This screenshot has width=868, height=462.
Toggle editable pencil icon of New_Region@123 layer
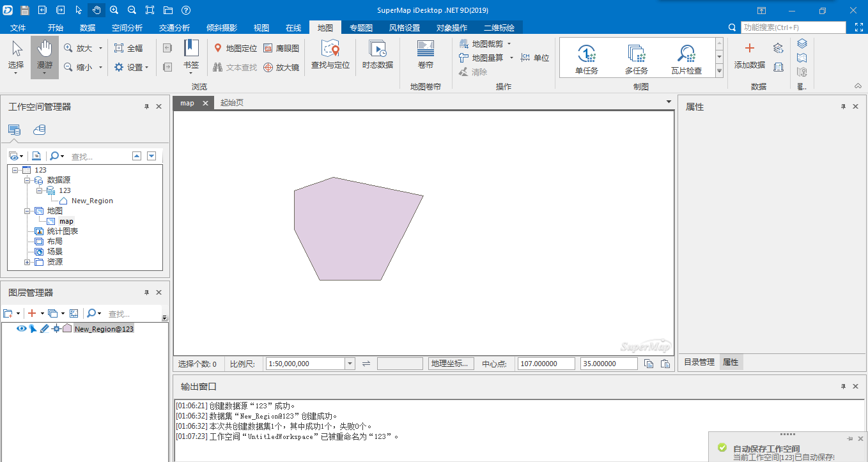[44, 328]
